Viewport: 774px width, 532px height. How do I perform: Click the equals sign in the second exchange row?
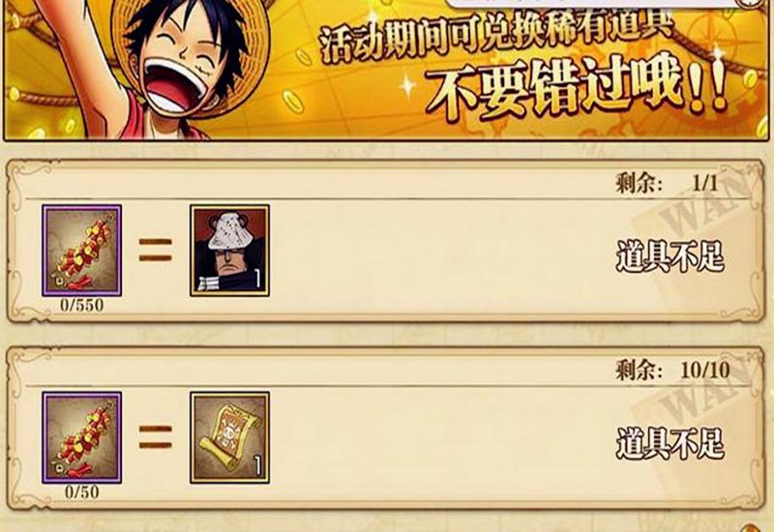[156, 437]
